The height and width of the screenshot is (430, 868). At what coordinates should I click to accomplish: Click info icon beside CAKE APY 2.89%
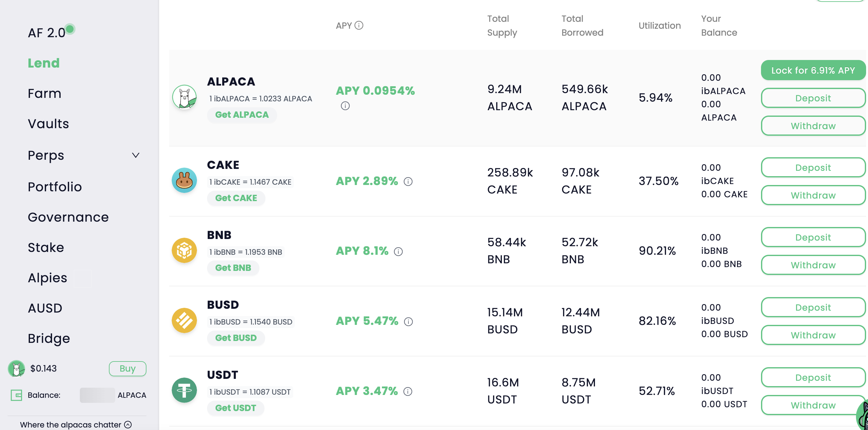(408, 182)
